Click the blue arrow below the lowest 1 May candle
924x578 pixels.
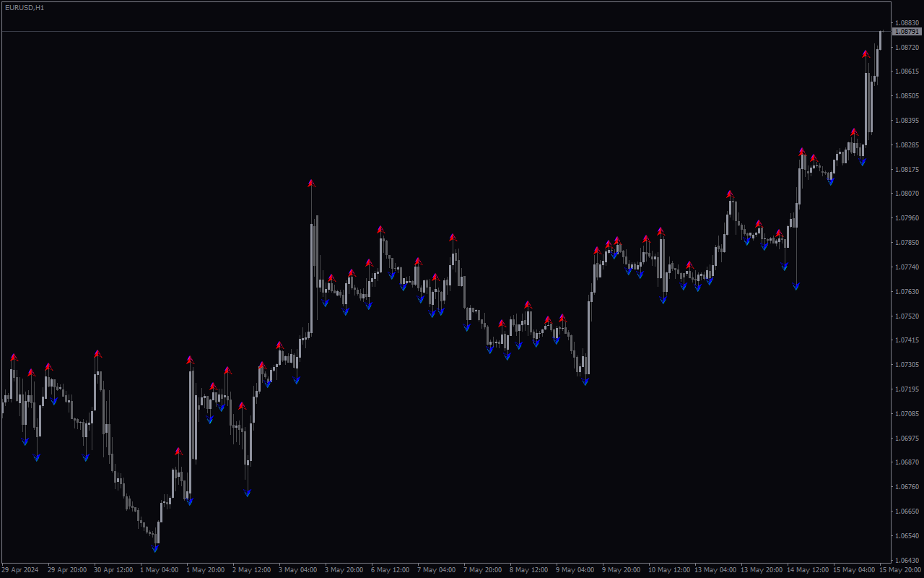(155, 548)
